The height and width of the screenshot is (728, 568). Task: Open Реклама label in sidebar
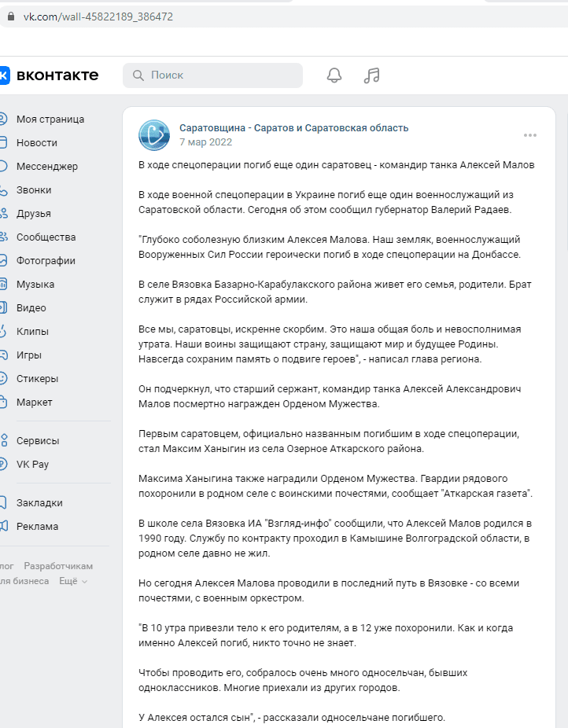coord(37,527)
